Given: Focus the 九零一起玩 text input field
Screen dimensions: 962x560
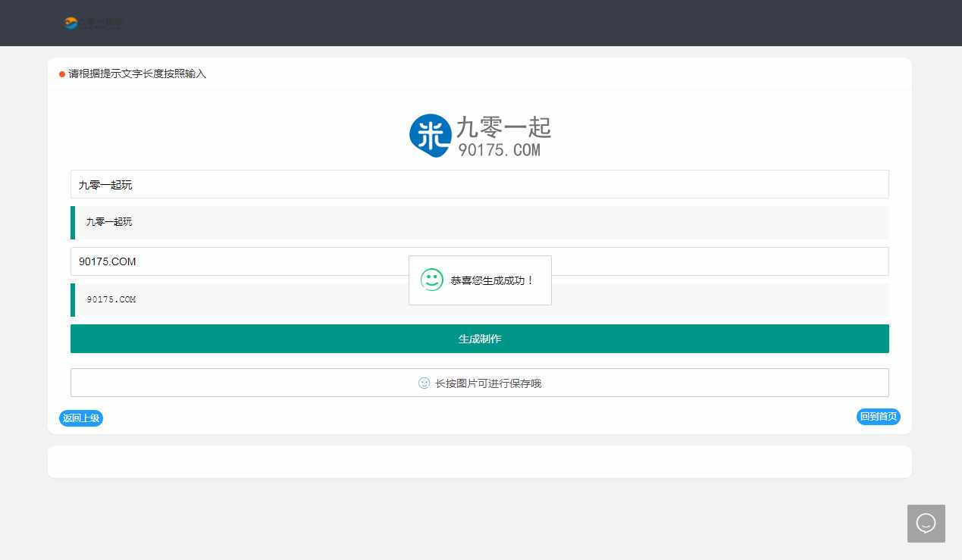Looking at the screenshot, I should point(479,184).
